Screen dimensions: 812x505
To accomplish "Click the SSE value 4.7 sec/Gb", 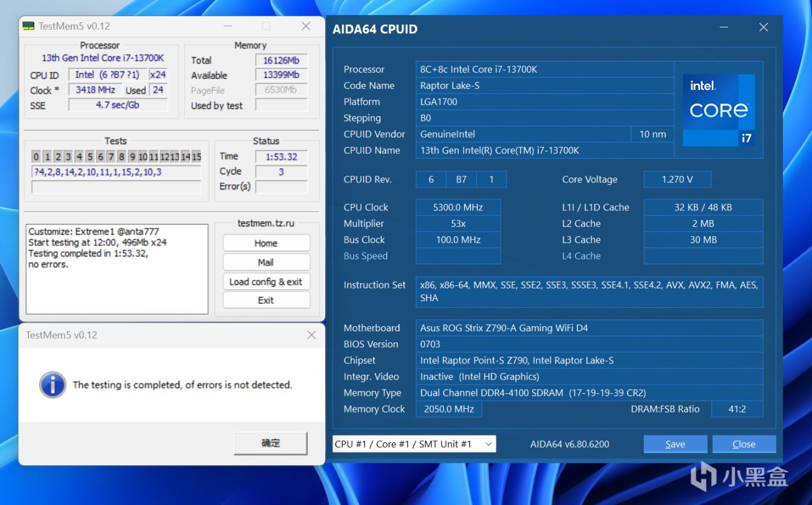I will [x=117, y=105].
